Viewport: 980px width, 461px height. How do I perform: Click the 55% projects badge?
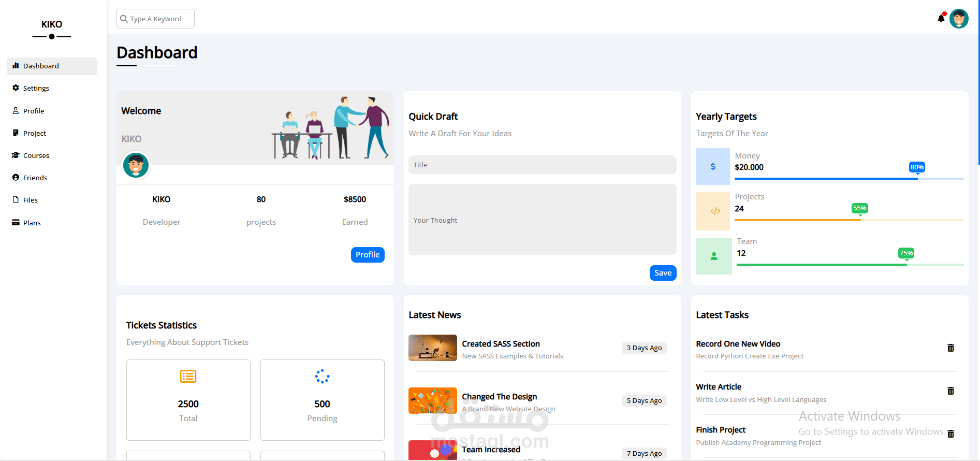tap(860, 208)
